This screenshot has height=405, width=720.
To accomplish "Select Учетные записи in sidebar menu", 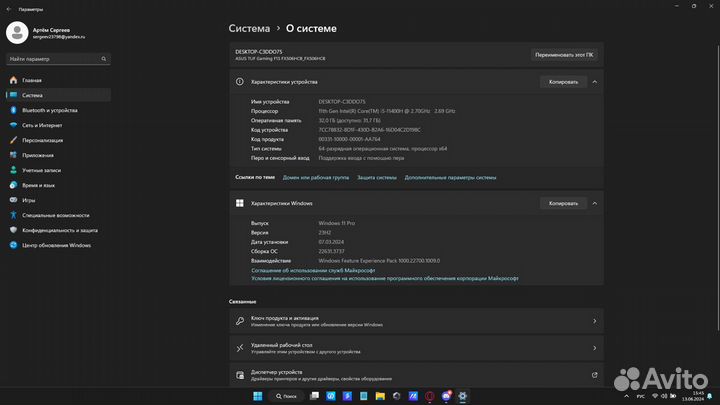I will (x=43, y=170).
